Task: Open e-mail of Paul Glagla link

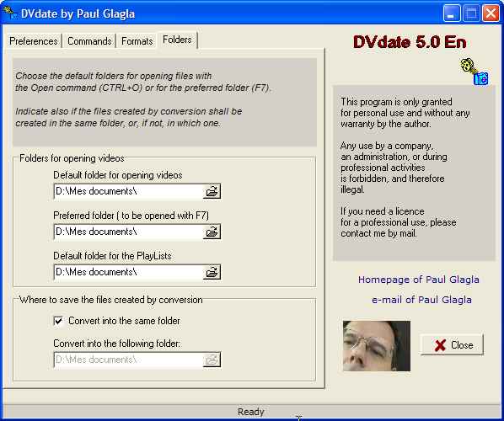Action: tap(421, 300)
